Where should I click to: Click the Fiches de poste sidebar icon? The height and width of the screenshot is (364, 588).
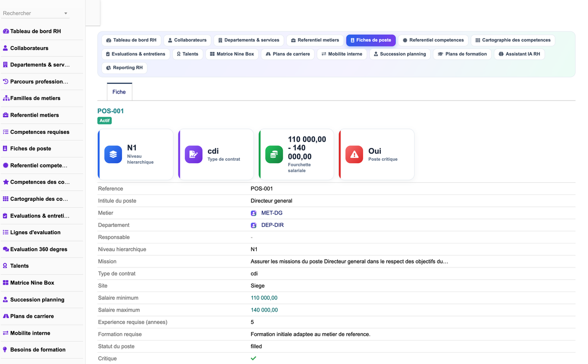coord(6,148)
